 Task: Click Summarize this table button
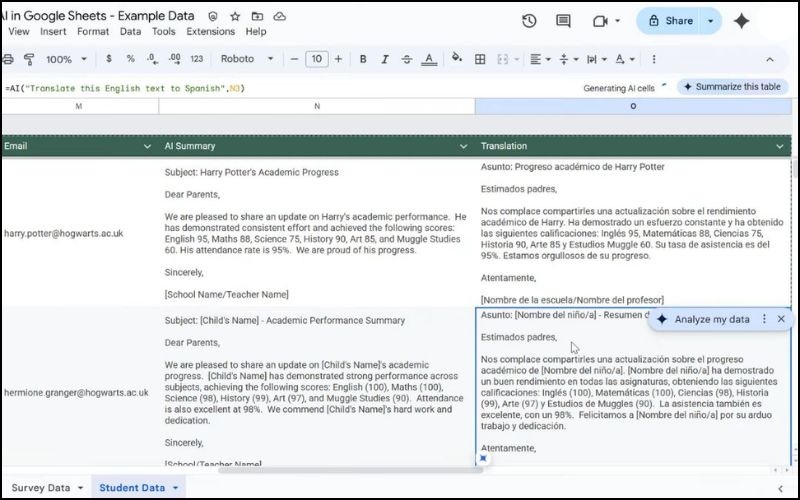click(x=732, y=87)
